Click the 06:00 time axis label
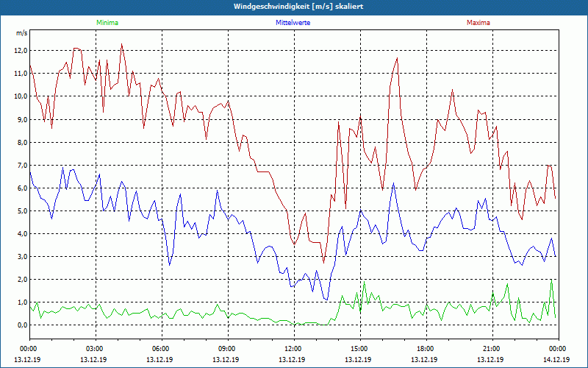588x368 pixels. click(x=162, y=349)
